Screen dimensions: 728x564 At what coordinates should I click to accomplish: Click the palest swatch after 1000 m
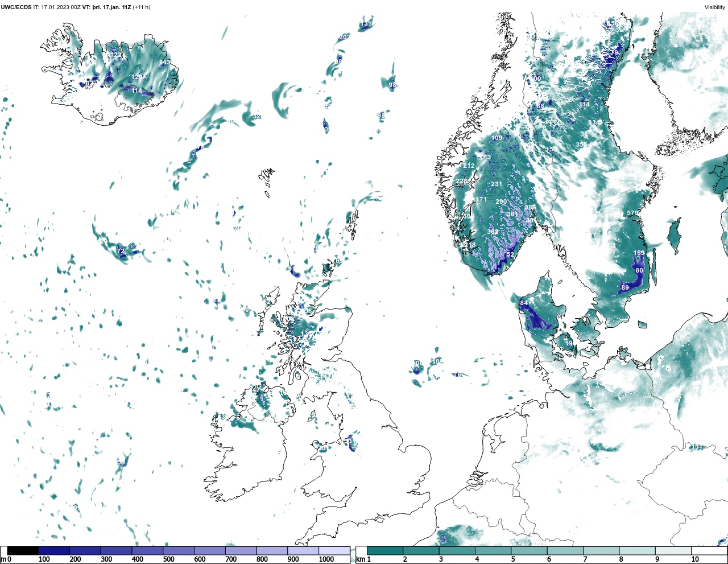(334, 550)
